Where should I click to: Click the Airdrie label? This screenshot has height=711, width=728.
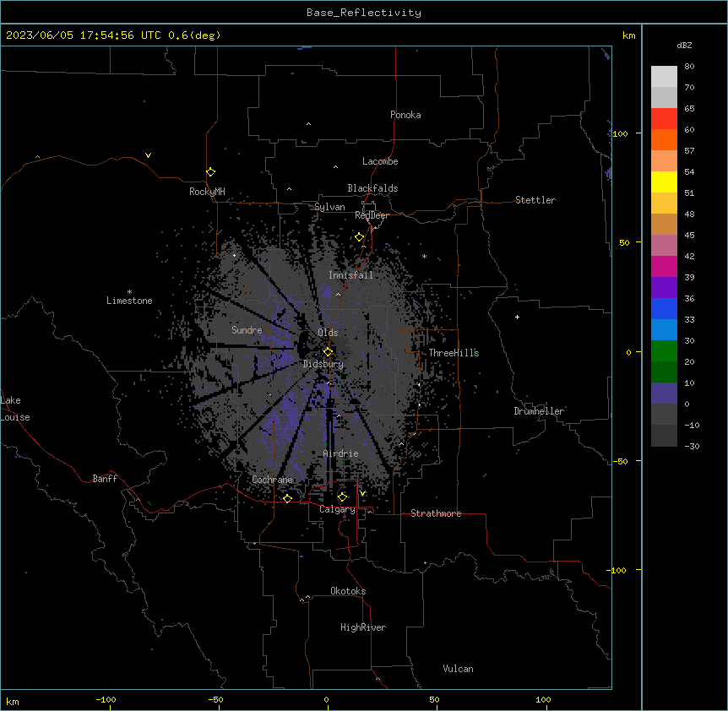(x=341, y=453)
